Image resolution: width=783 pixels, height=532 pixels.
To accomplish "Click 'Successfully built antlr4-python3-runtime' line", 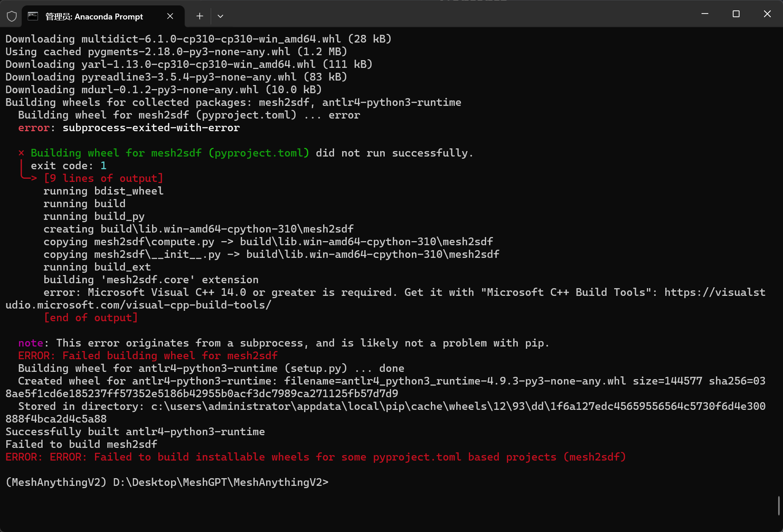I will 135,432.
